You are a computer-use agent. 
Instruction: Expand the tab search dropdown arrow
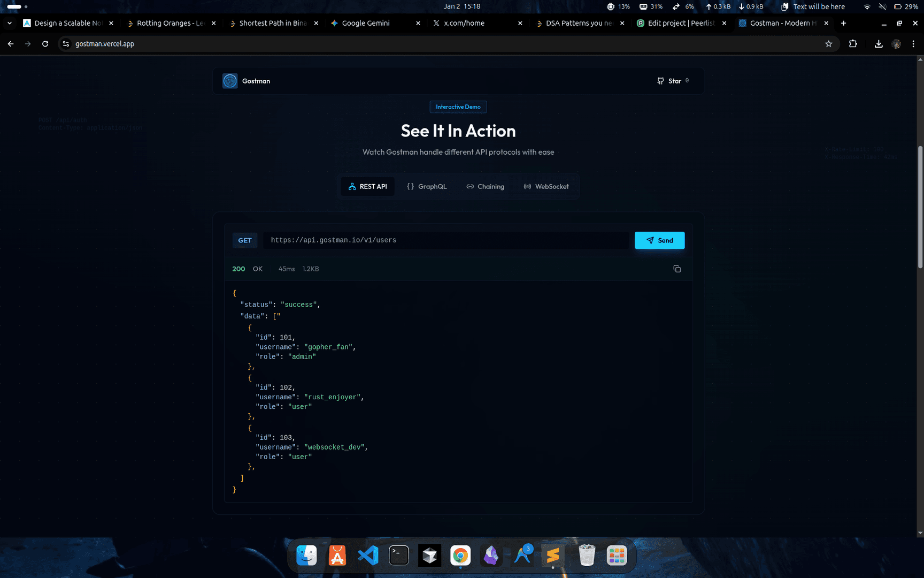[10, 23]
